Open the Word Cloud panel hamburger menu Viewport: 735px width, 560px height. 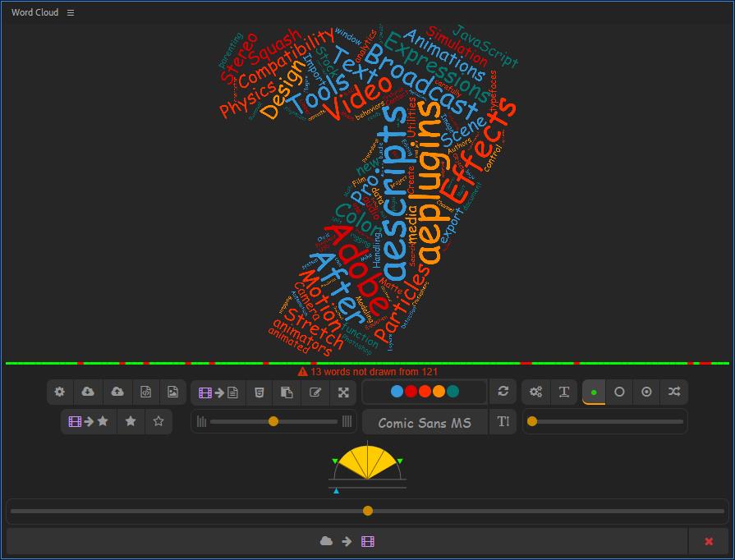[x=71, y=12]
